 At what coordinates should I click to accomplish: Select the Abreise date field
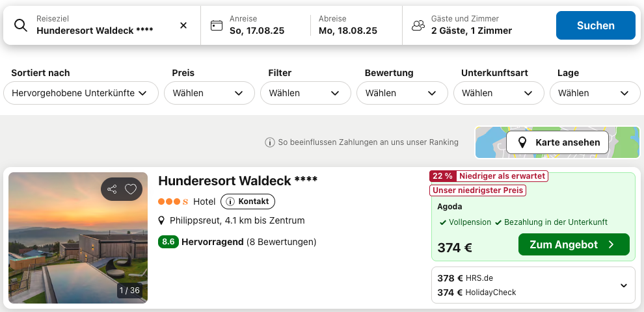348,25
